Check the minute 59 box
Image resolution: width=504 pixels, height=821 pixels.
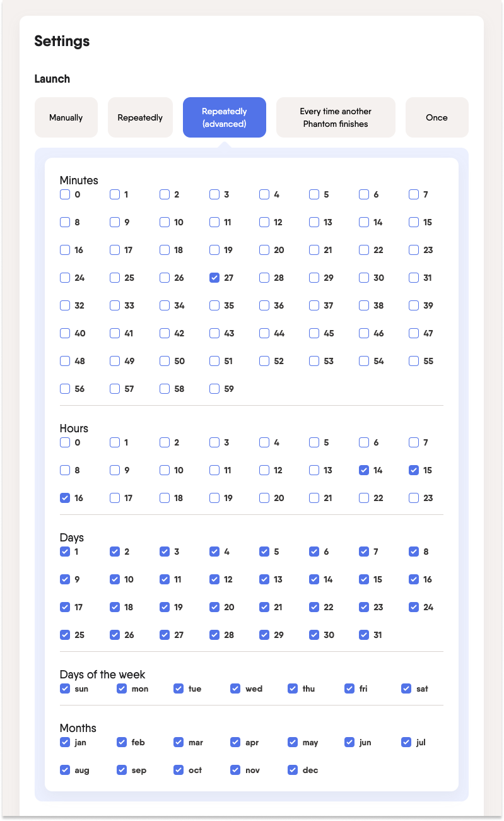point(214,389)
